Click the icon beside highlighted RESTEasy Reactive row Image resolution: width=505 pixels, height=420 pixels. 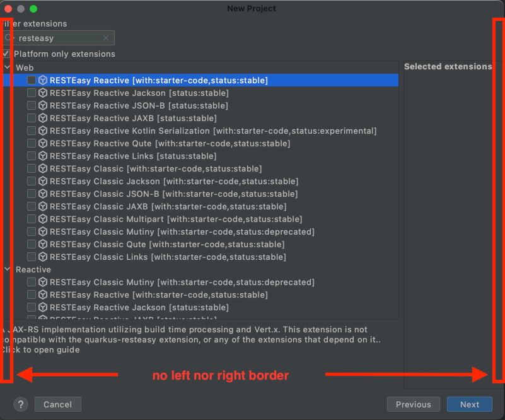43,81
